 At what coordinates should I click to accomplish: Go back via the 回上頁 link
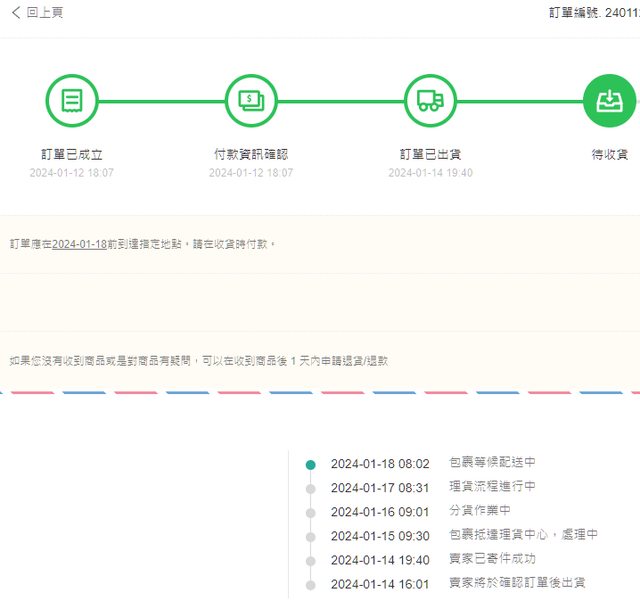45,13
